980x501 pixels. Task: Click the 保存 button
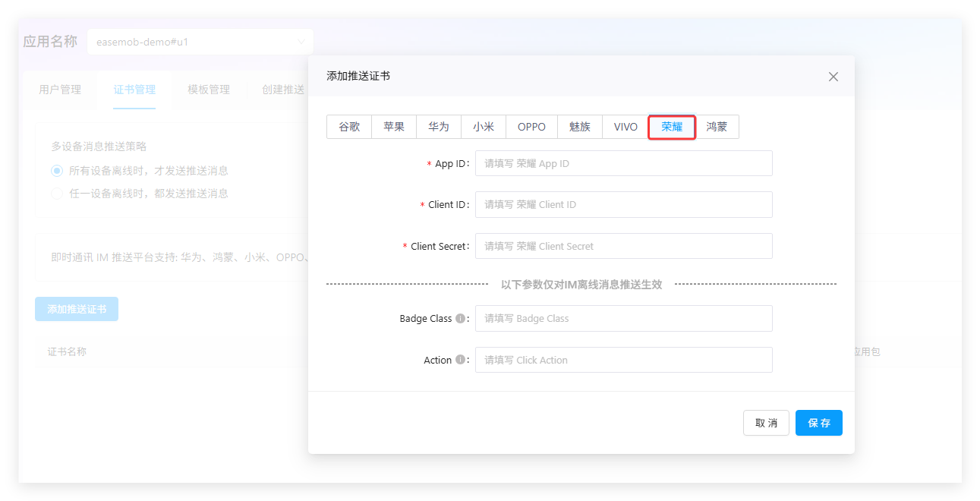818,423
